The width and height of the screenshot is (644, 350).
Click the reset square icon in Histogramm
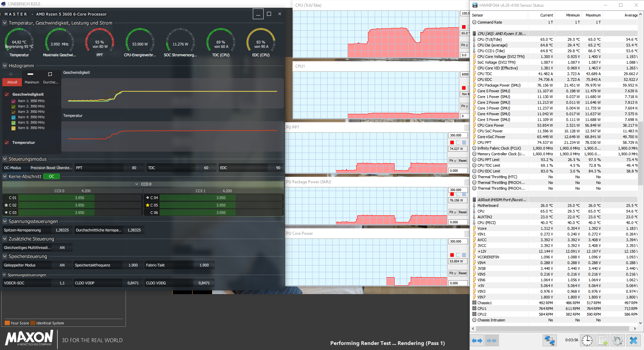pyautogui.click(x=50, y=74)
